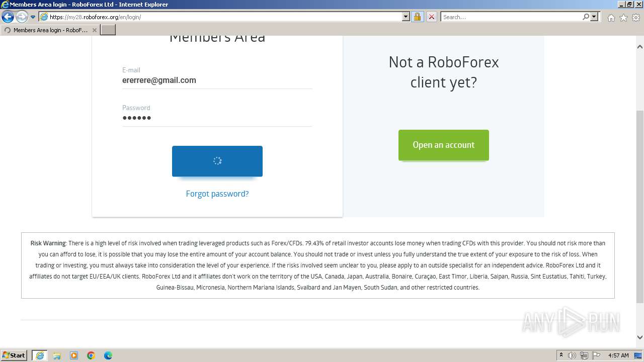Open the Tools gear icon
Image resolution: width=644 pixels, height=362 pixels.
pyautogui.click(x=636, y=18)
